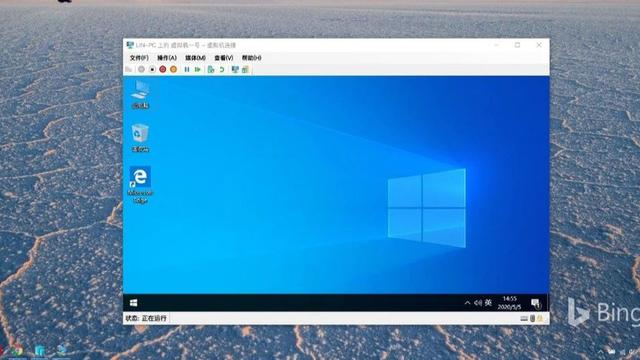This screenshot has width=640, height=360.
Task: Expand hidden tray icons in VM taskbar
Action: [467, 303]
